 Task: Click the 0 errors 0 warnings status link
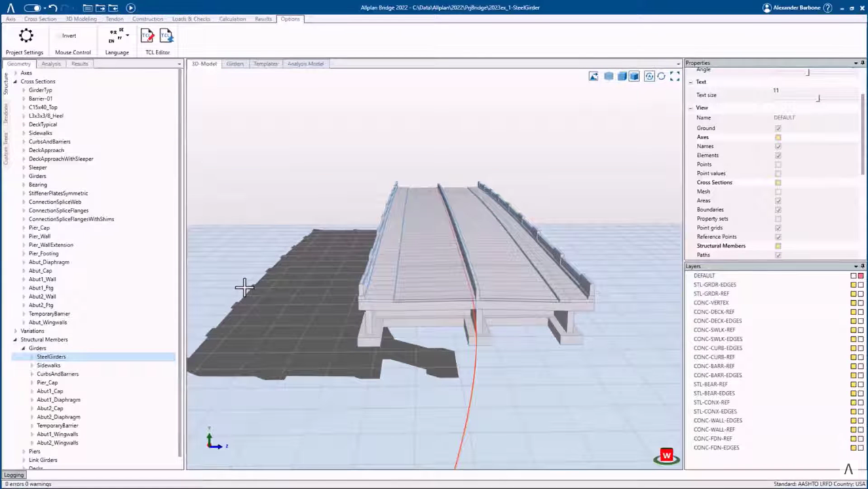coord(28,484)
